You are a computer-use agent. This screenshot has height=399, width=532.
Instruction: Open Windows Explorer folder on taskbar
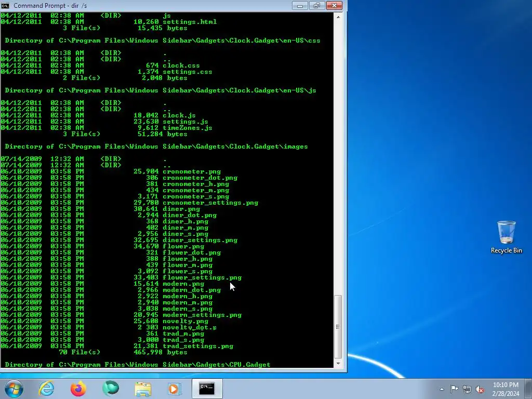[143, 389]
